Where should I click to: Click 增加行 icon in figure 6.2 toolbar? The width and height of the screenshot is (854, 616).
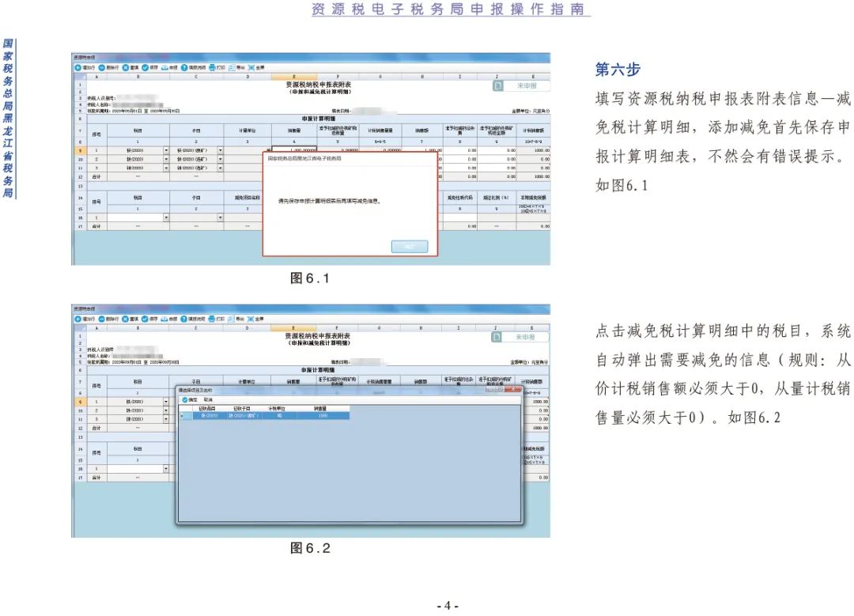[77, 319]
